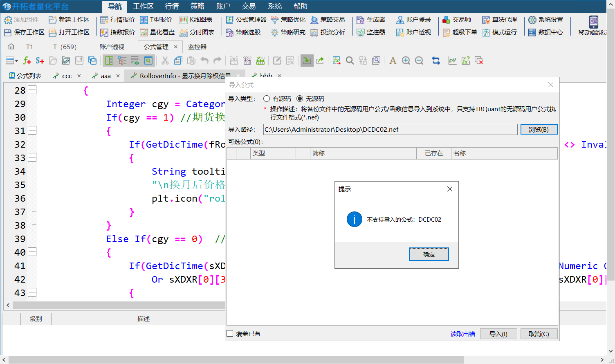Open 策略优化 strategy optimization tool
The width and height of the screenshot is (615, 364).
(x=288, y=20)
